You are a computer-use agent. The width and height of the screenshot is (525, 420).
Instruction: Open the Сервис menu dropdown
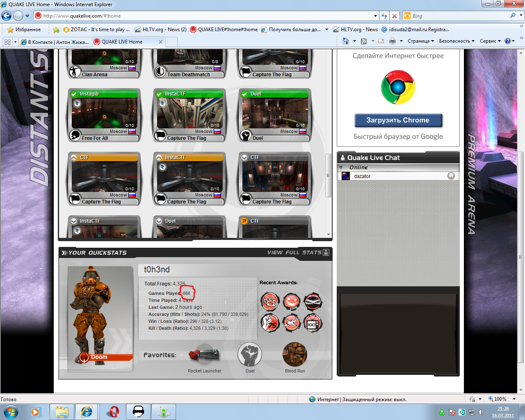pyautogui.click(x=490, y=41)
